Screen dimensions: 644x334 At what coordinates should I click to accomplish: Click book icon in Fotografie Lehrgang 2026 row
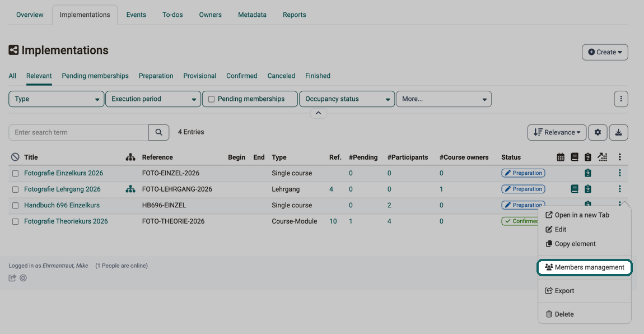click(575, 189)
